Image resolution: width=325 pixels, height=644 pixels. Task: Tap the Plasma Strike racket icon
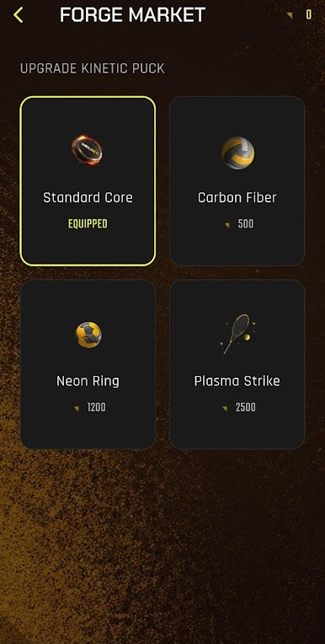[x=238, y=334]
